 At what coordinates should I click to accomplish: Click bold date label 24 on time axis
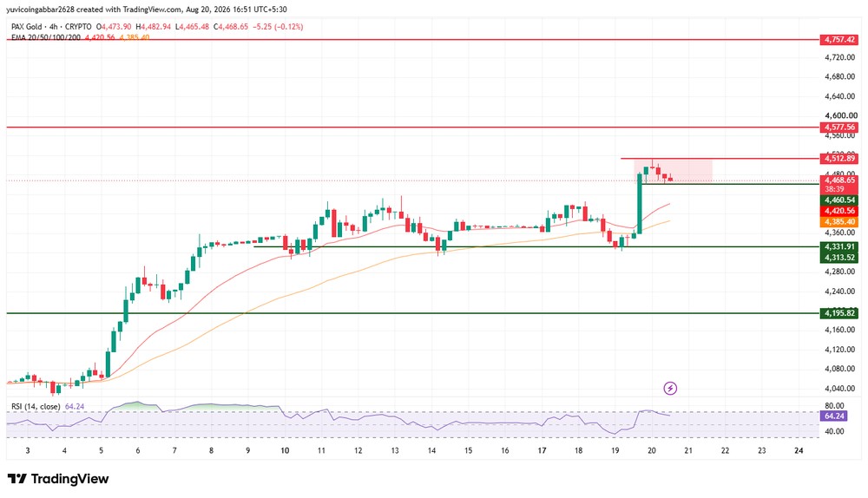(799, 451)
